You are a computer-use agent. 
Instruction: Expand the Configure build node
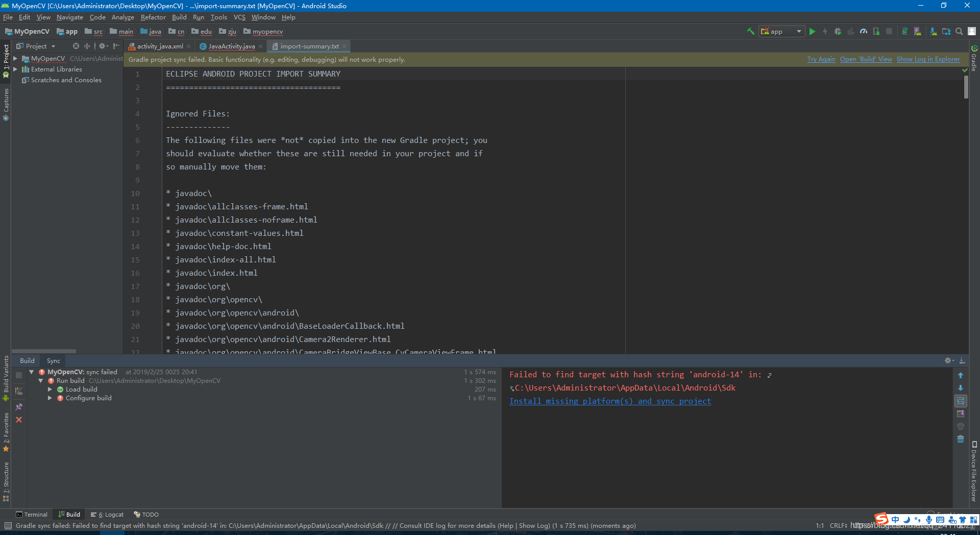pos(50,398)
